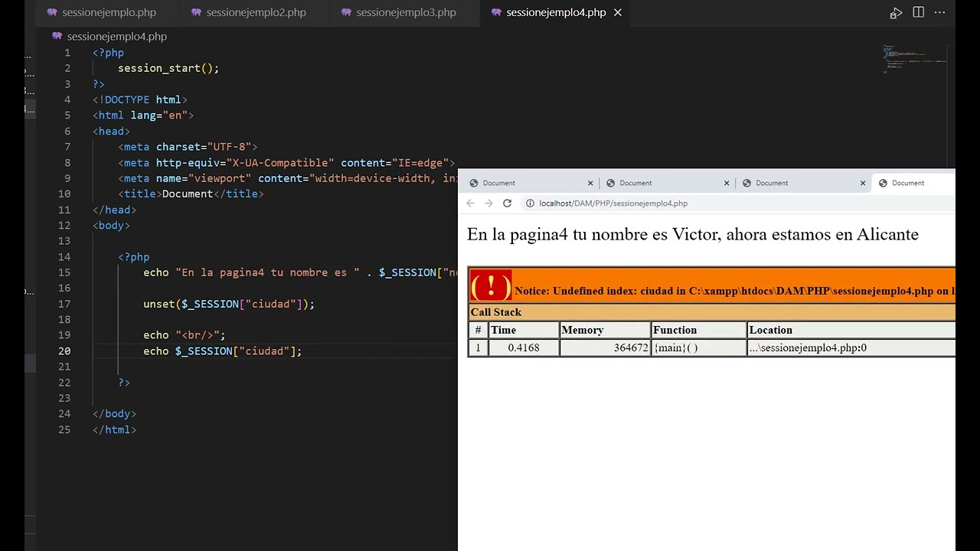Go back using the browser back arrow
The width and height of the screenshot is (980, 551).
pyautogui.click(x=470, y=204)
